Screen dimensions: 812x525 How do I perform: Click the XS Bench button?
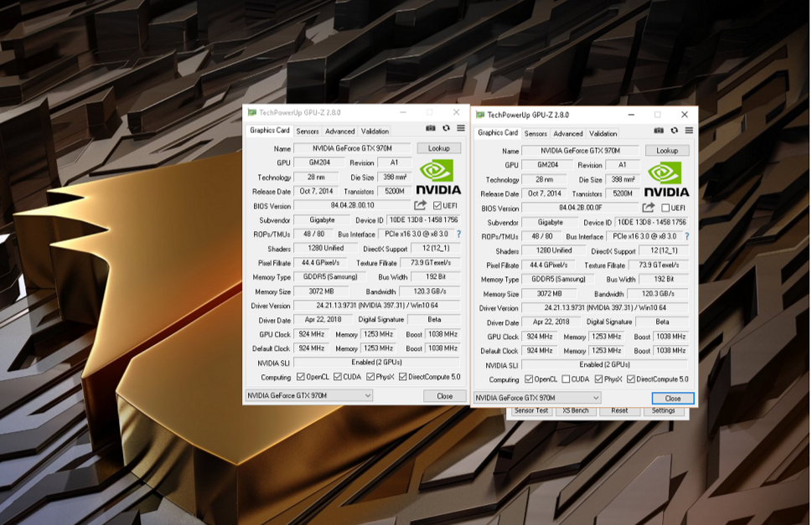(x=576, y=410)
